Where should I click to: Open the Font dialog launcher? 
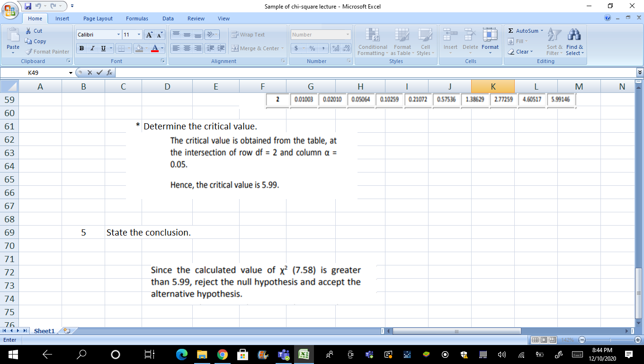tap(162, 61)
